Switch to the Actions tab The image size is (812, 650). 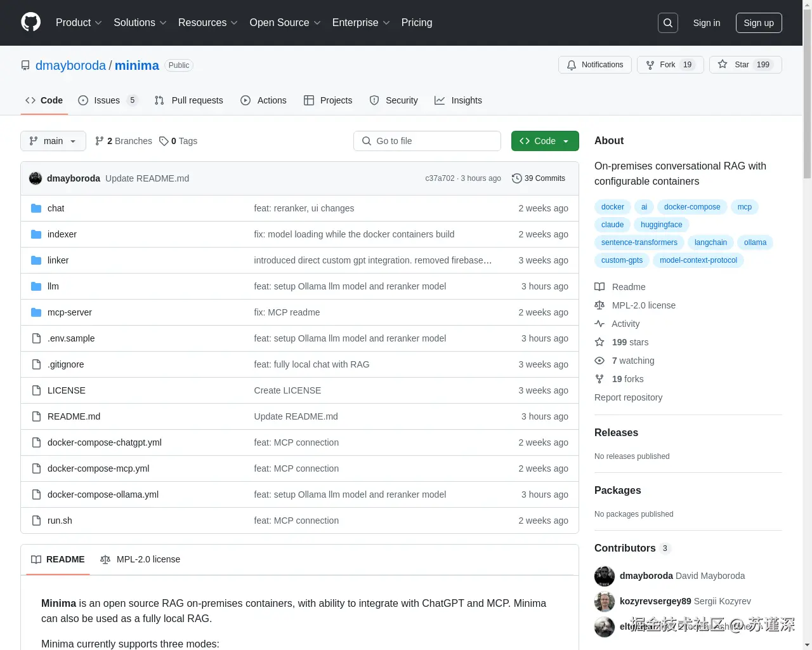click(264, 100)
